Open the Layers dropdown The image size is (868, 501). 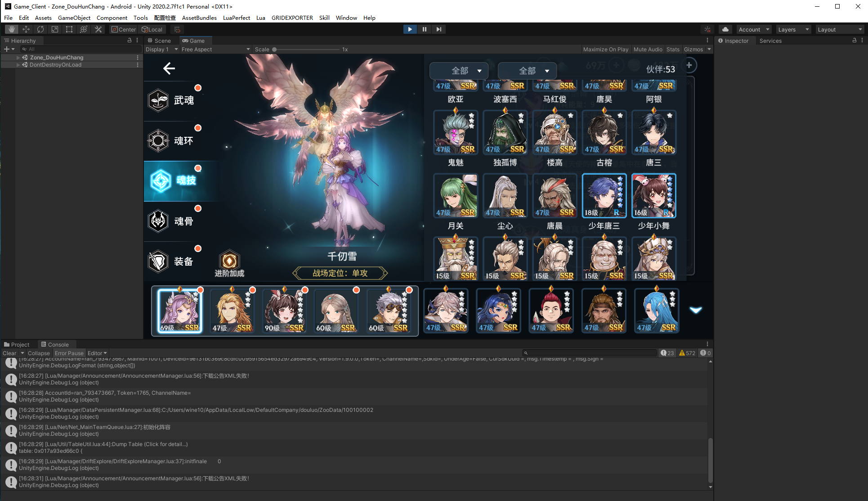tap(793, 30)
